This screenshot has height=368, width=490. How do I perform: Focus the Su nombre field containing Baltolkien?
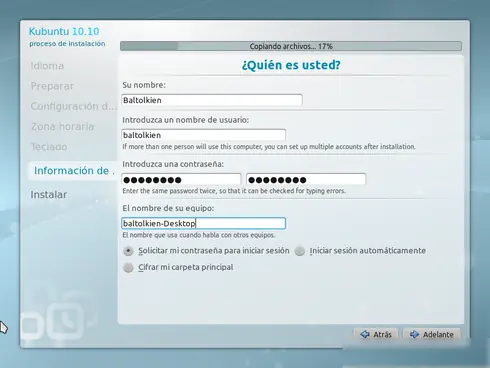pyautogui.click(x=212, y=100)
